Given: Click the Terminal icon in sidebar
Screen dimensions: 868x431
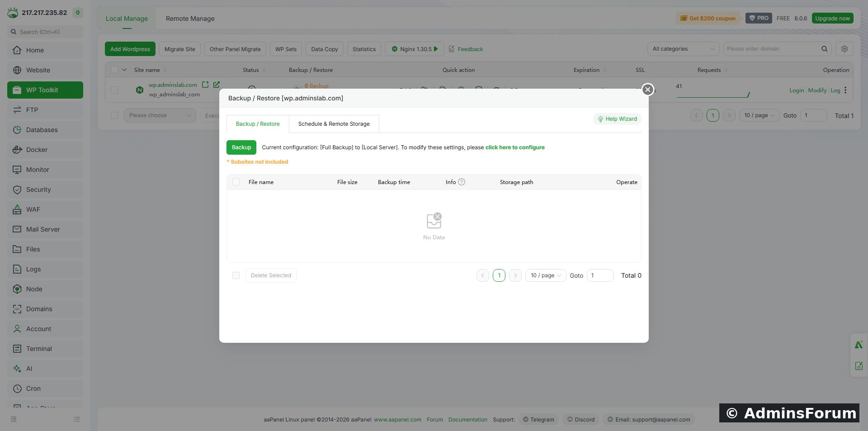Looking at the screenshot, I should (17, 349).
